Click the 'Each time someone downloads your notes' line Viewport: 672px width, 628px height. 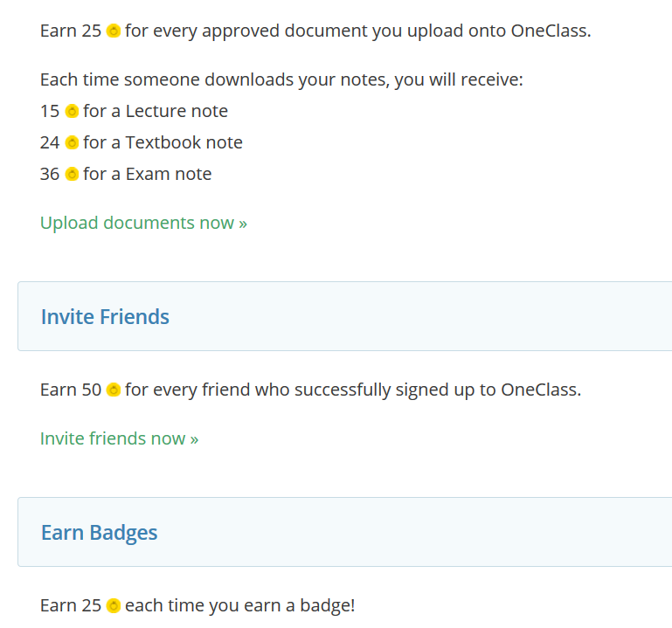coord(281,79)
